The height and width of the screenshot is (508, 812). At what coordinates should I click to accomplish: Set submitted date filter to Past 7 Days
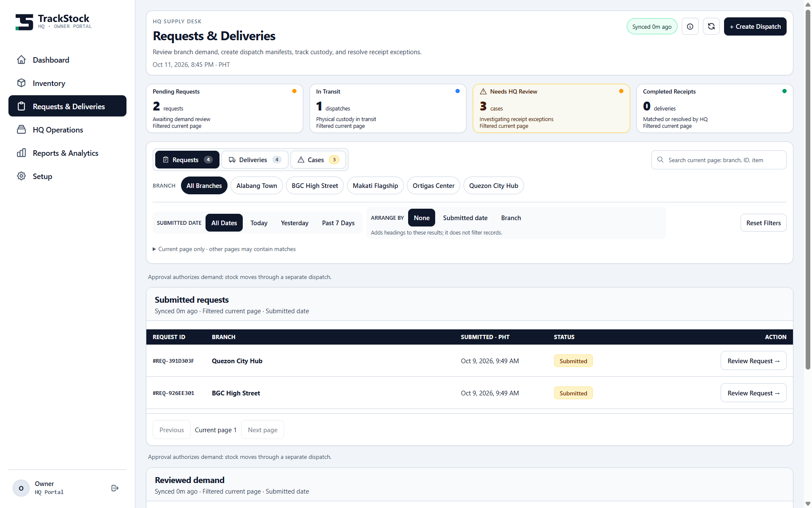[x=338, y=223]
